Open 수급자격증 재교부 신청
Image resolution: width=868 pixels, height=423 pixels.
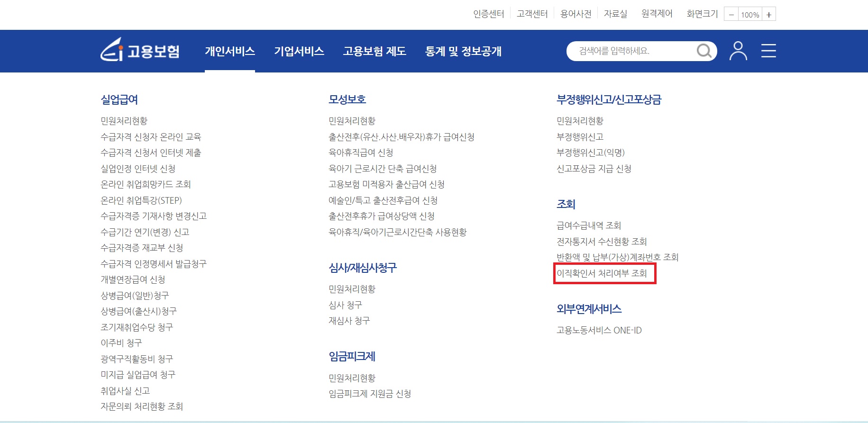(x=142, y=248)
